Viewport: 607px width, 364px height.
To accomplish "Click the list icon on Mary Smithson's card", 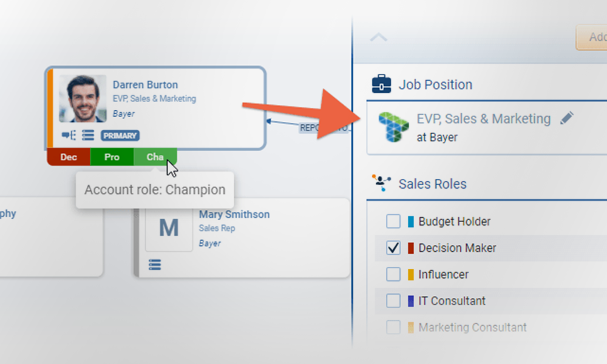I will coord(155,264).
